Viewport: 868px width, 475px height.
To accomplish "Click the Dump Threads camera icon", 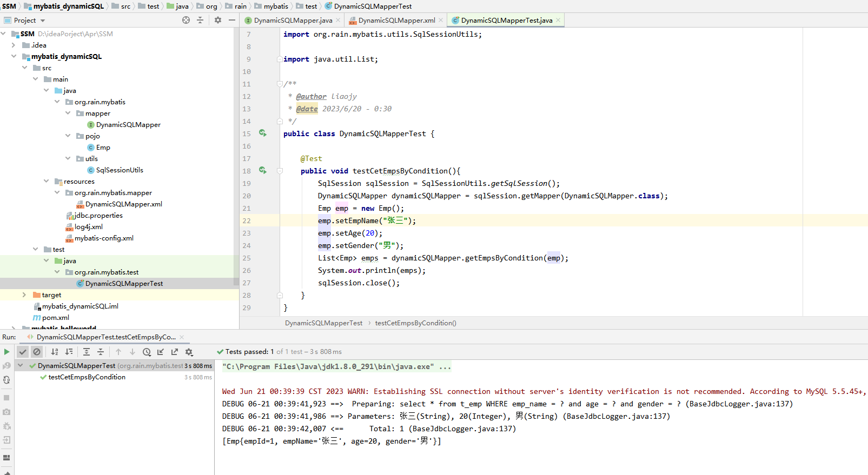I will [x=6, y=412].
